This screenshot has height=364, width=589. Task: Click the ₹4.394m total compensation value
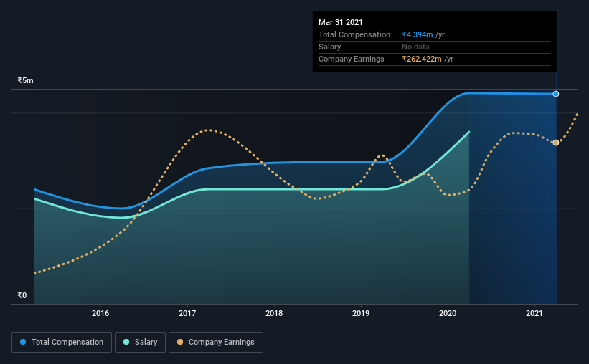pyautogui.click(x=418, y=34)
